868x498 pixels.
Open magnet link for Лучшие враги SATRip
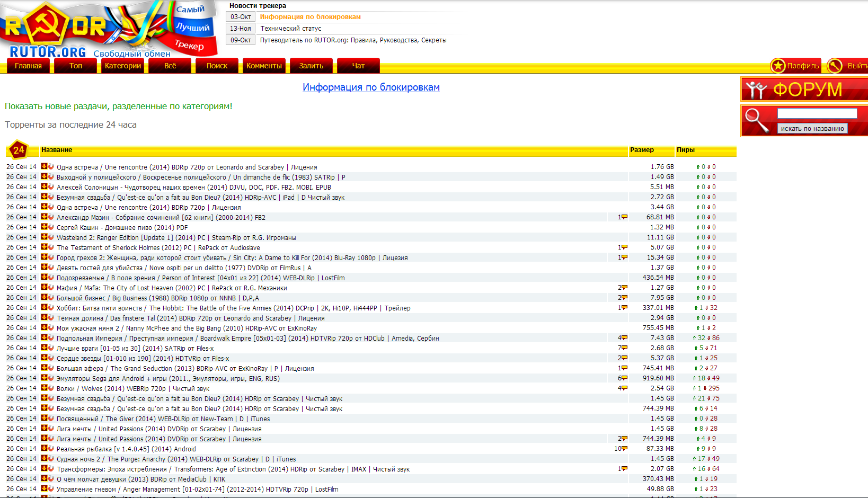coord(51,348)
